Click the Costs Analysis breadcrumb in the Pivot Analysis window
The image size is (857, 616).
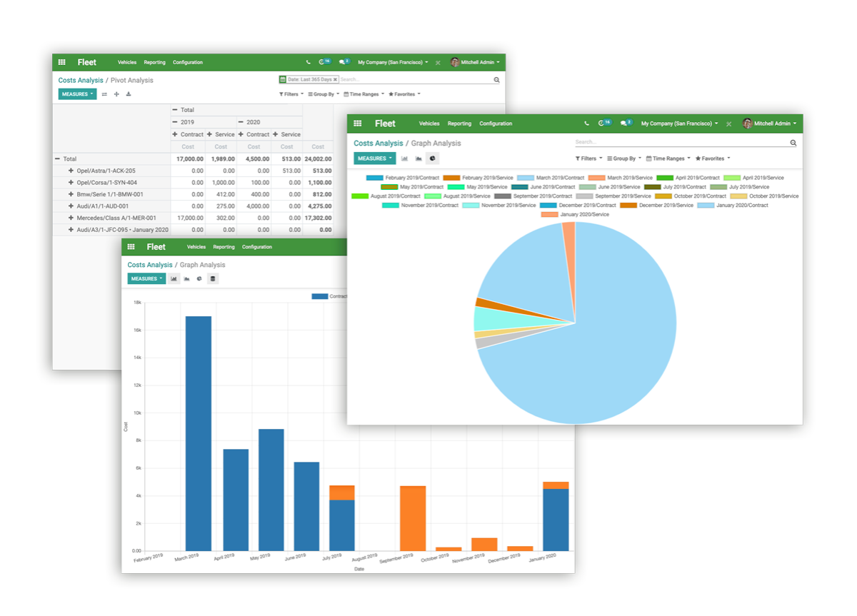tap(81, 80)
